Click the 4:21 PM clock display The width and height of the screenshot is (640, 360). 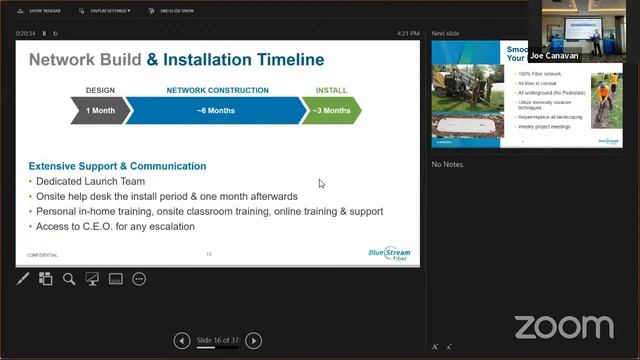(x=408, y=33)
